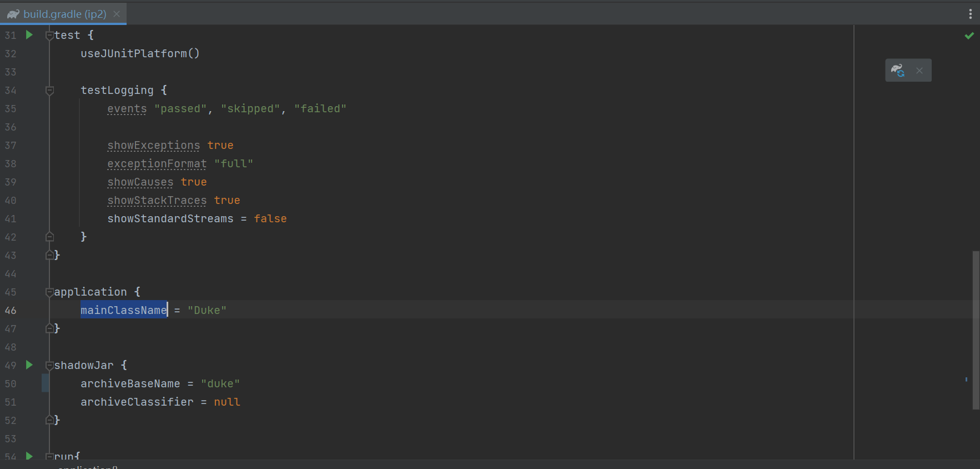This screenshot has width=980, height=469.
Task: Collapse the application block fold arrow
Action: coord(49,292)
